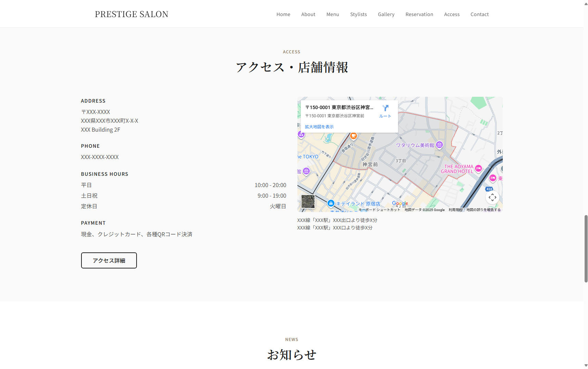
Task: Enter fullscreen via the map expand icon
Action: pos(493,197)
